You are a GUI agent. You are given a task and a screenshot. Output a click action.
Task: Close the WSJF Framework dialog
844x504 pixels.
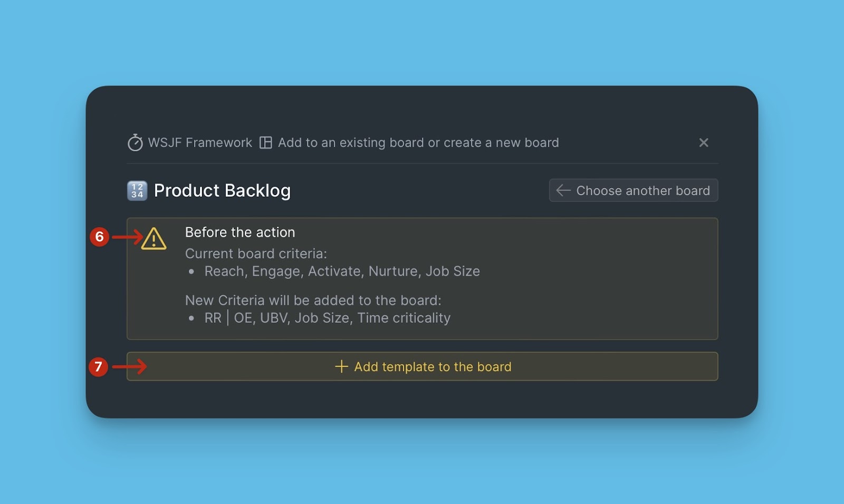point(703,142)
